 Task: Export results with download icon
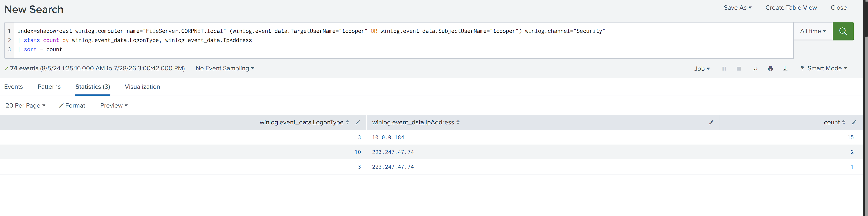[x=785, y=69]
